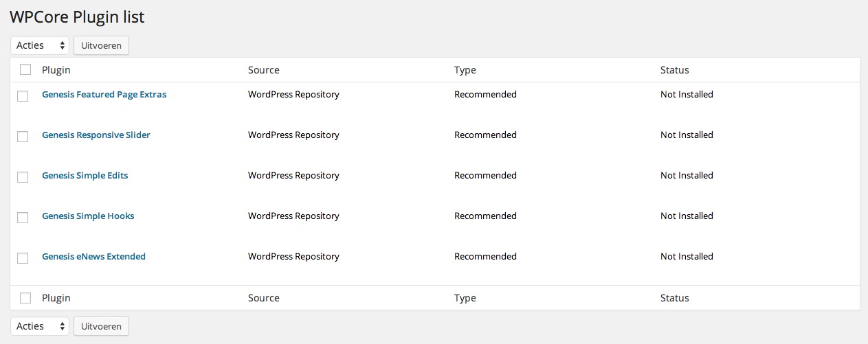868x344 pixels.
Task: Tick the Genesis Simple Hooks checkbox
Action: [x=23, y=218]
